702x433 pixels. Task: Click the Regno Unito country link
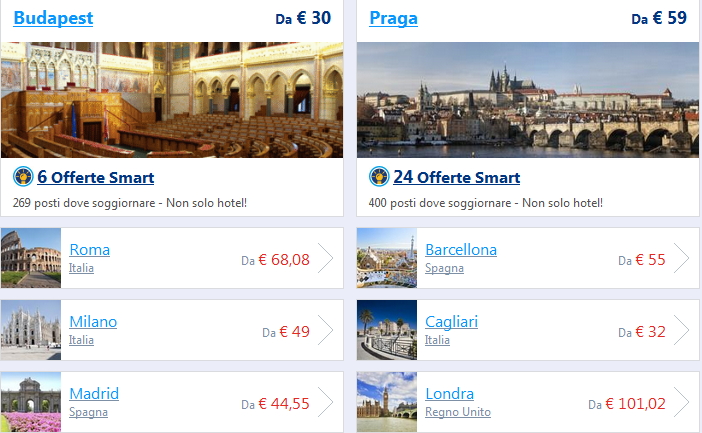click(x=458, y=412)
